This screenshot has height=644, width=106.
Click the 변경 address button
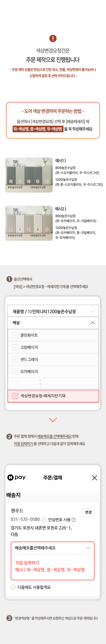(x=88, y=512)
